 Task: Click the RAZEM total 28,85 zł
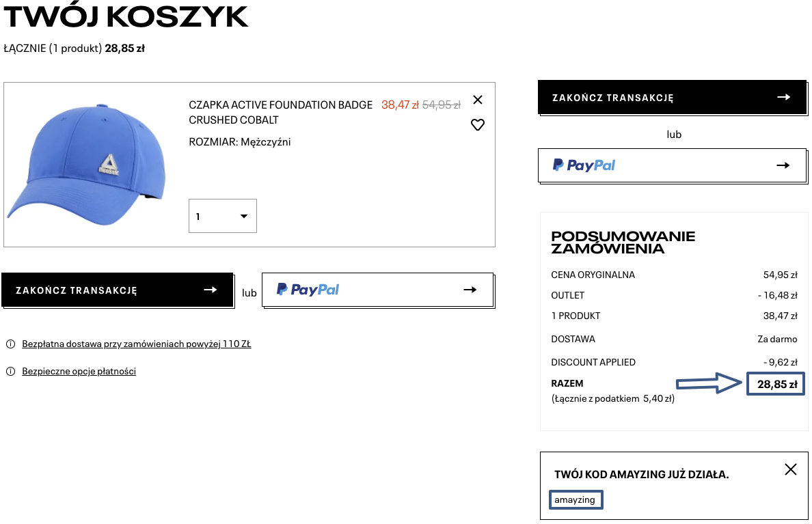point(776,384)
